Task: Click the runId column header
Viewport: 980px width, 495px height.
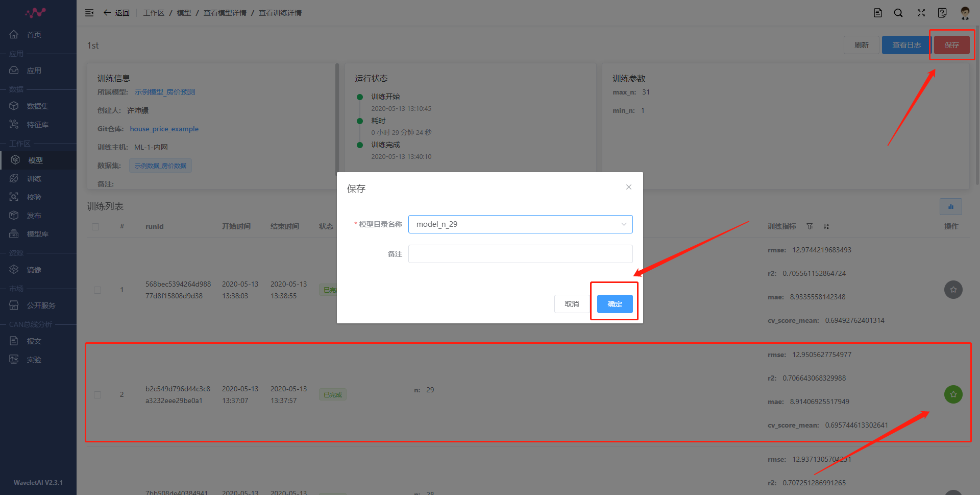Action: (154, 226)
